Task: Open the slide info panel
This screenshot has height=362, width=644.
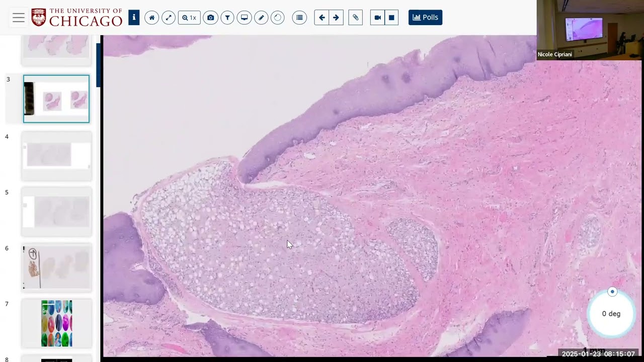Action: pos(134,18)
